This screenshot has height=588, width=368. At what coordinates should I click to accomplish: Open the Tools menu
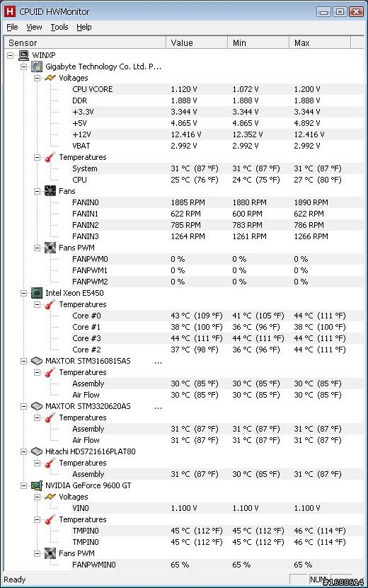coord(59,27)
